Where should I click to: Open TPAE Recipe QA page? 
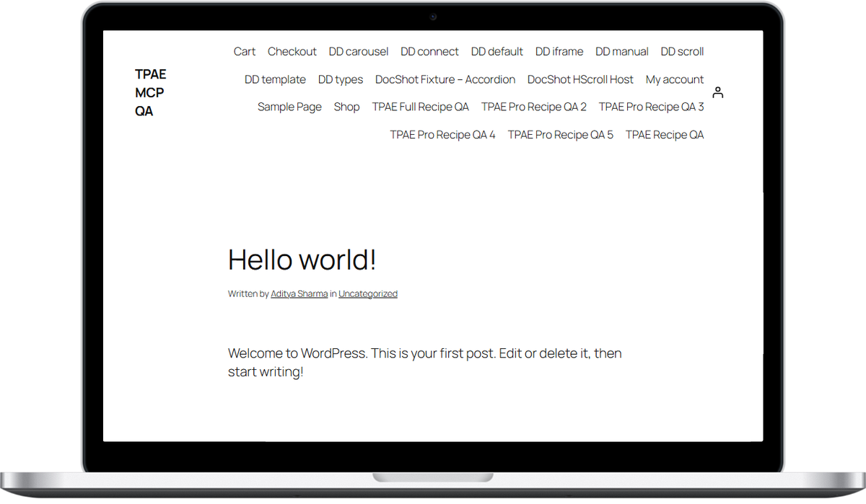click(665, 135)
